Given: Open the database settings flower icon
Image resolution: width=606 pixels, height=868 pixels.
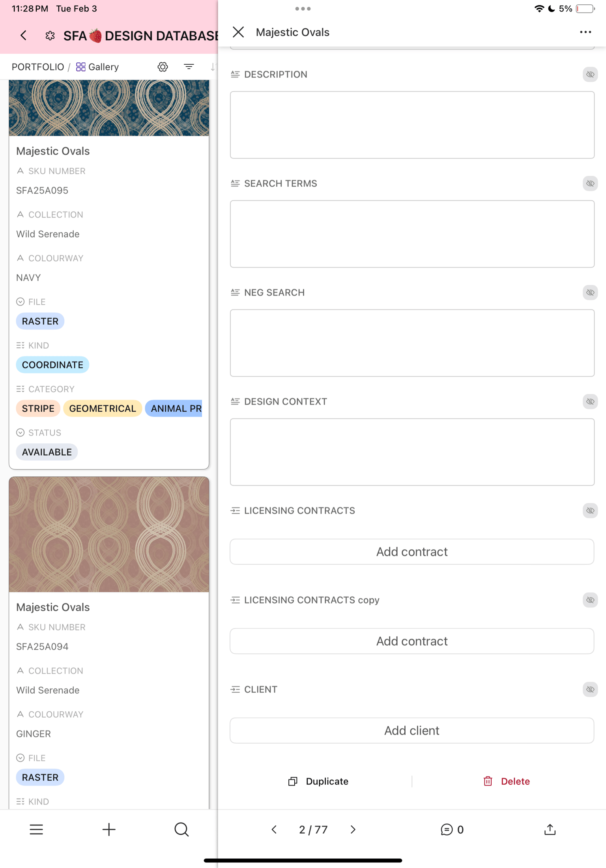Looking at the screenshot, I should (x=50, y=36).
